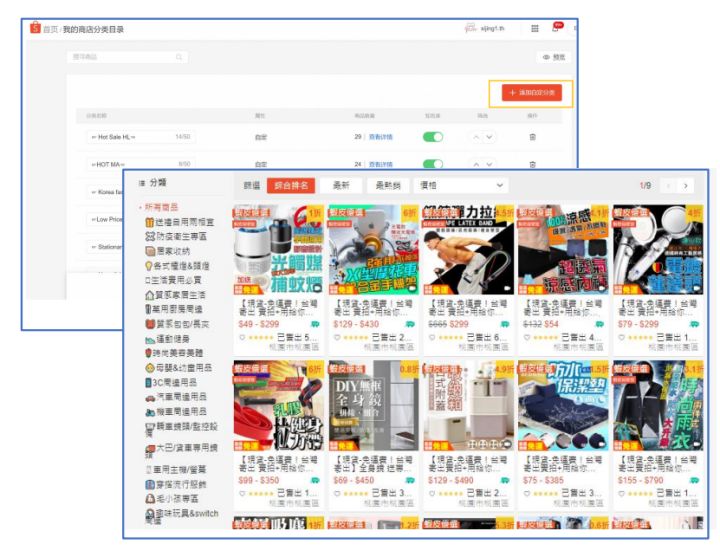Select 毛小孩專區 pet category
Image resolution: width=720 pixels, height=557 pixels.
pos(172,499)
